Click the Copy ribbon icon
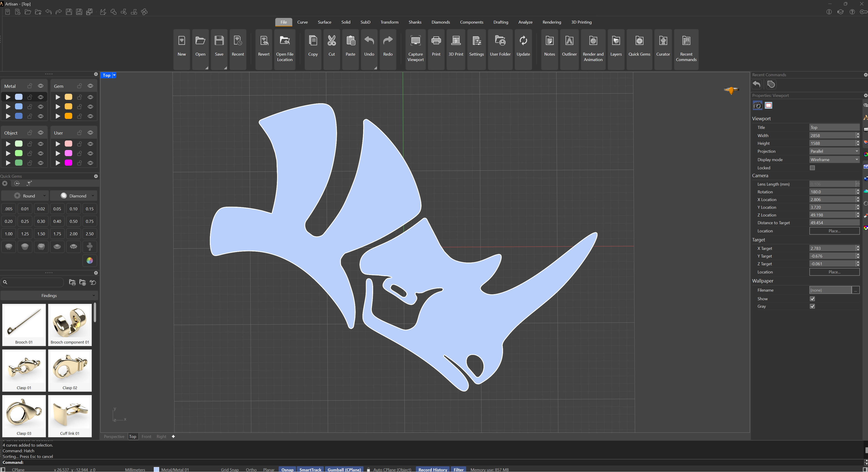The height and width of the screenshot is (472, 868). pos(313,41)
